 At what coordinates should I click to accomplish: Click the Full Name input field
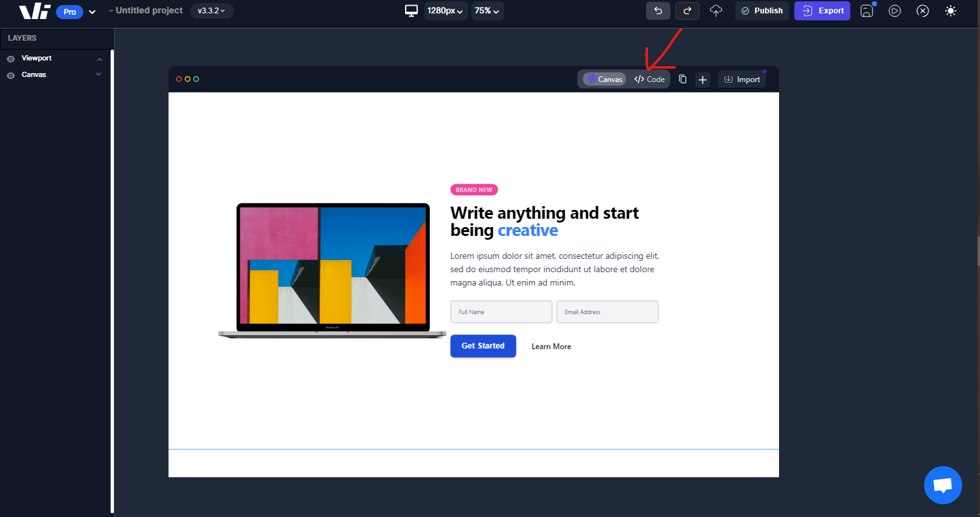pos(501,312)
